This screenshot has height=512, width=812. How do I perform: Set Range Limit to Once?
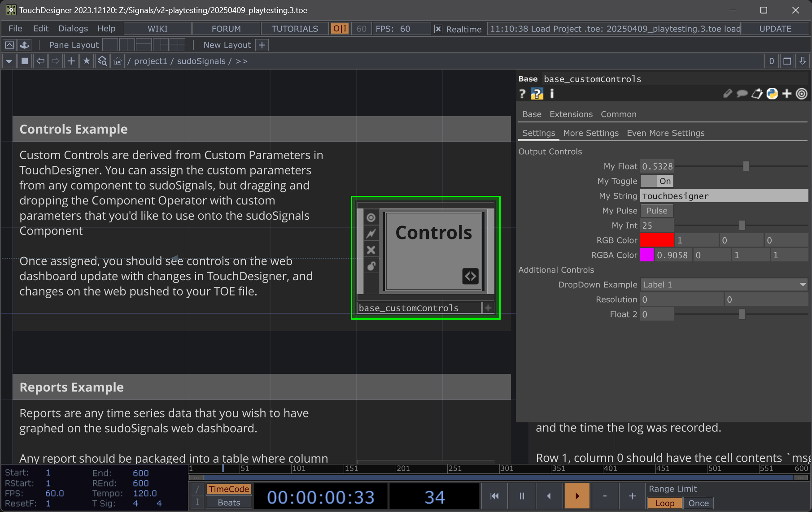[698, 503]
